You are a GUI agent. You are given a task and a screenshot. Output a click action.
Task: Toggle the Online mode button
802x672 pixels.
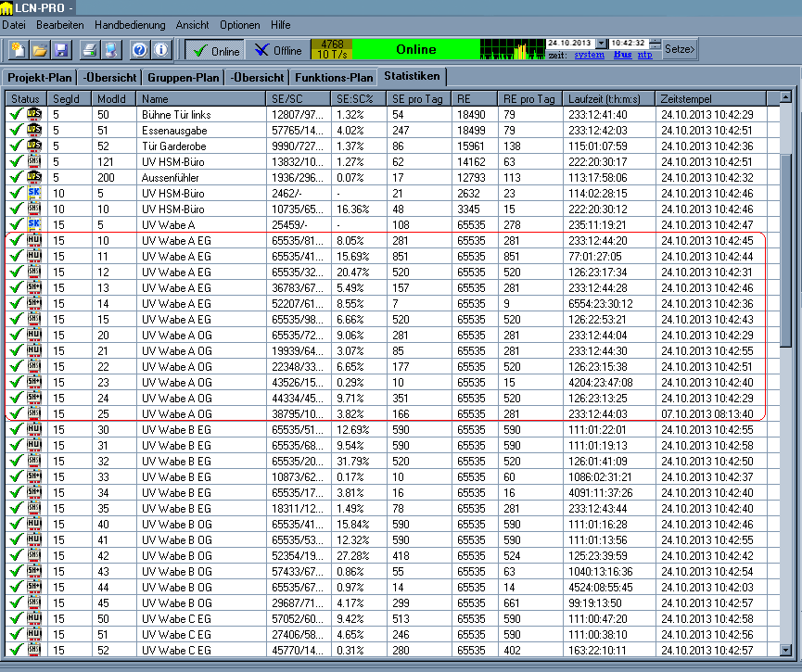point(216,51)
